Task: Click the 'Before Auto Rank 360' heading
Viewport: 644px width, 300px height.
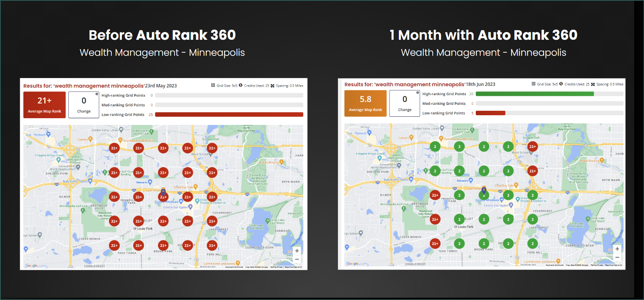Action: [162, 35]
